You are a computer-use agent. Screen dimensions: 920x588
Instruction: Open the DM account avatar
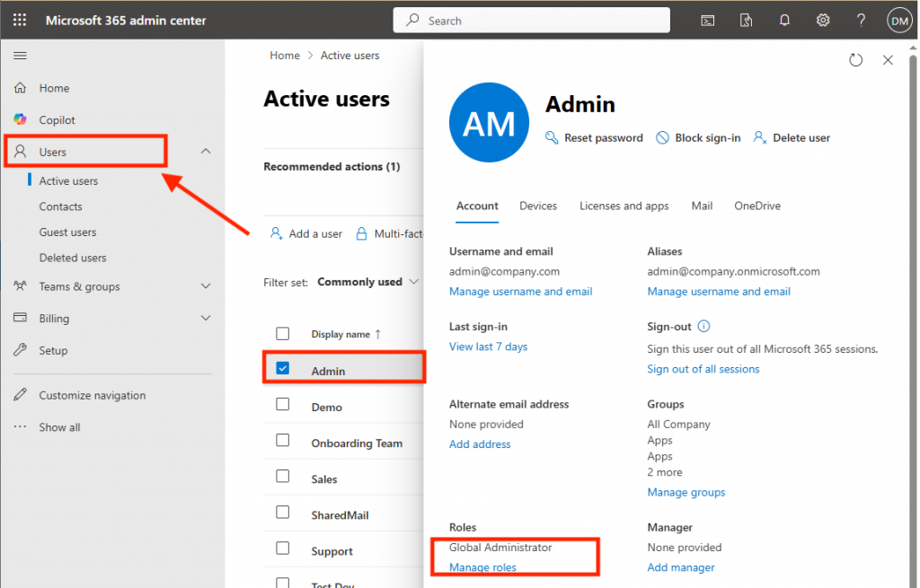point(899,19)
